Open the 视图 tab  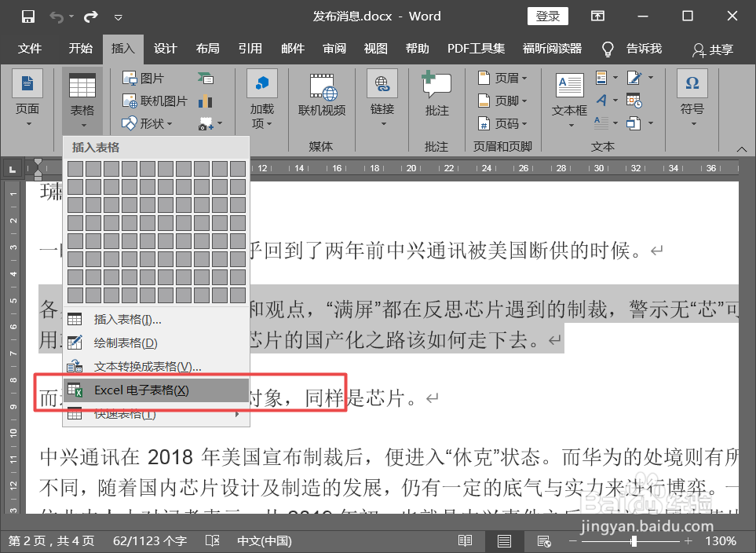click(x=375, y=48)
